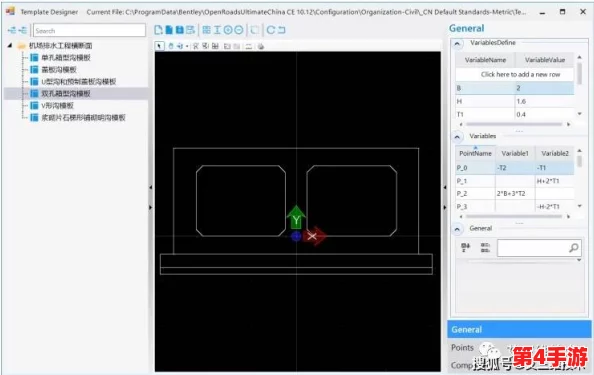Click the -T2 cell in row P_0

click(x=515, y=168)
